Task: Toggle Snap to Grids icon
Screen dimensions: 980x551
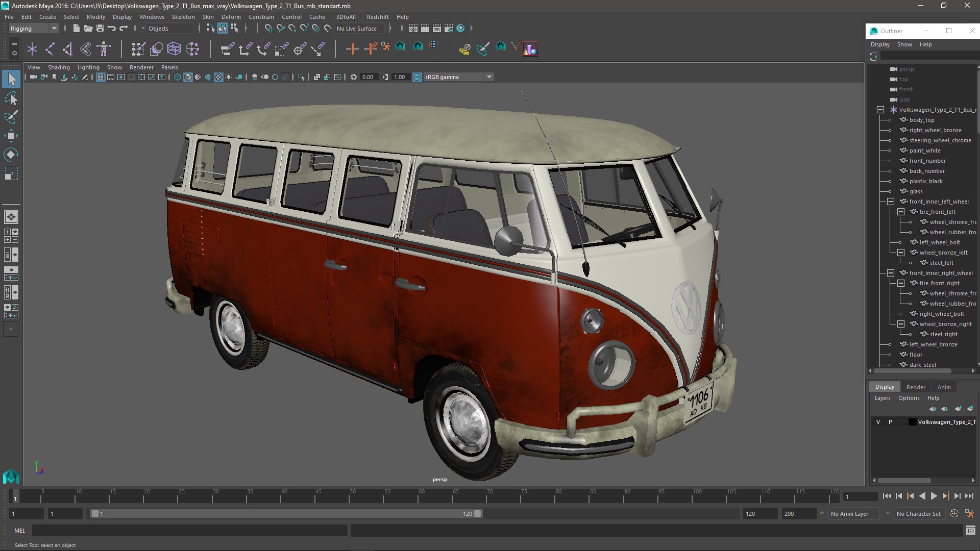Action: (x=268, y=29)
